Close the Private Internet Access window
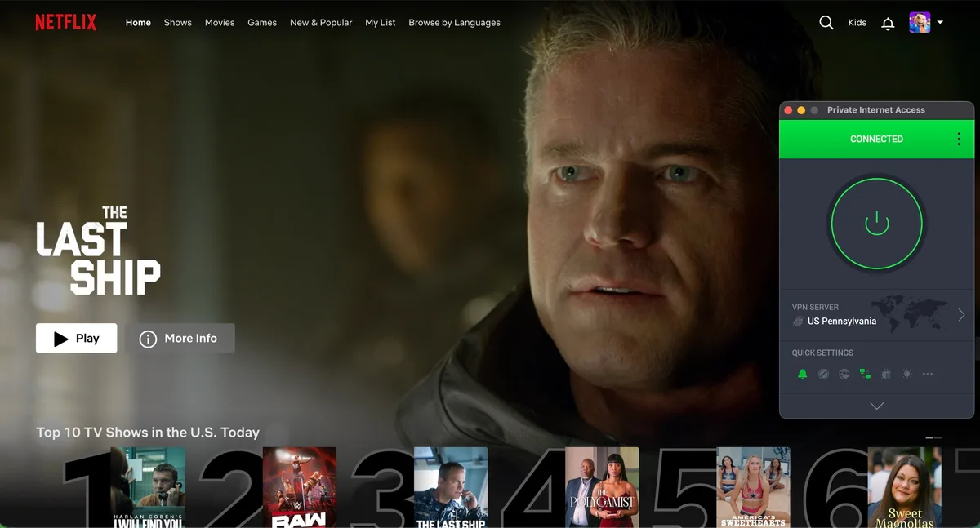This screenshot has height=528, width=980. pyautogui.click(x=788, y=110)
